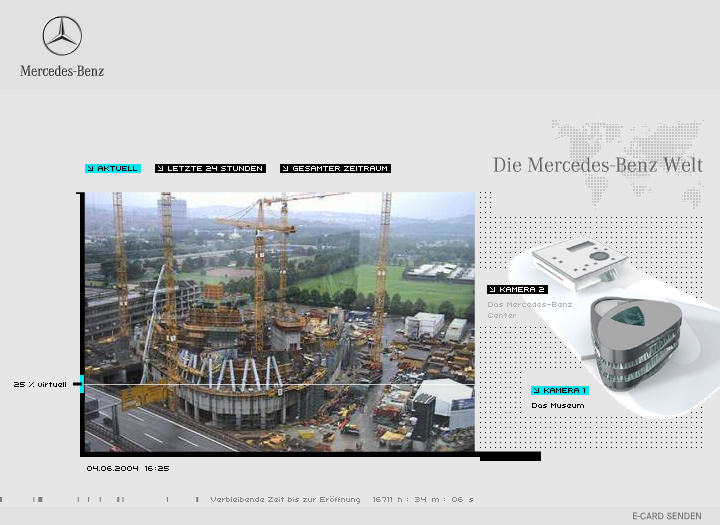Switch to KAMERA 2 view
The image size is (720, 525).
[x=517, y=289]
